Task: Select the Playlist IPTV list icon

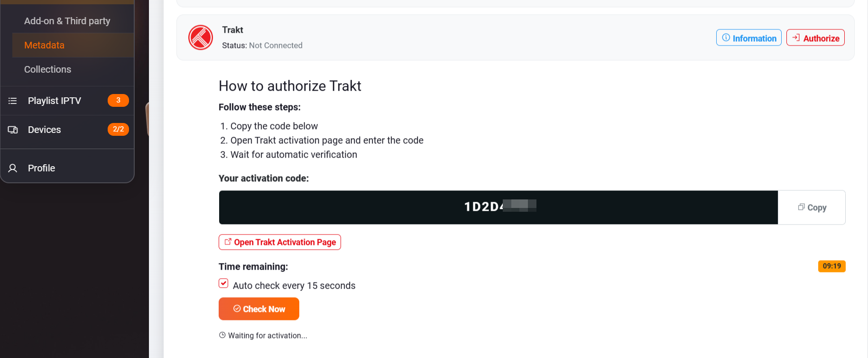Action: click(x=12, y=100)
